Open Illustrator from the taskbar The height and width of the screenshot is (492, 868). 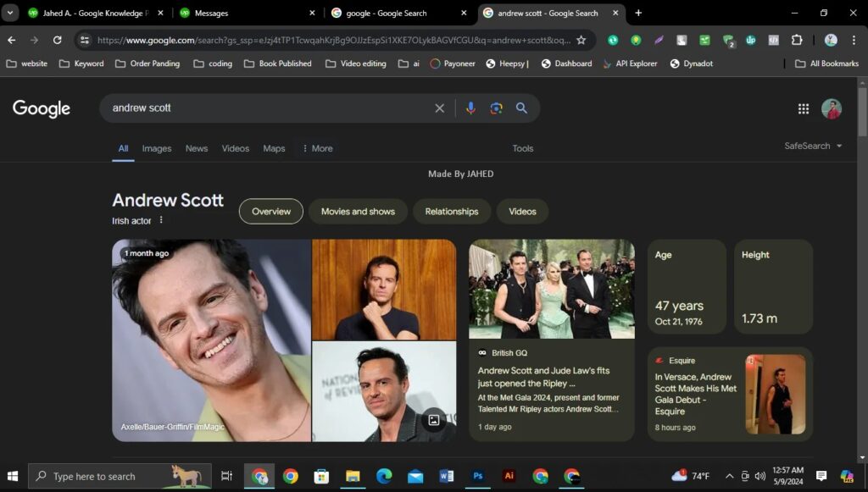pyautogui.click(x=509, y=476)
